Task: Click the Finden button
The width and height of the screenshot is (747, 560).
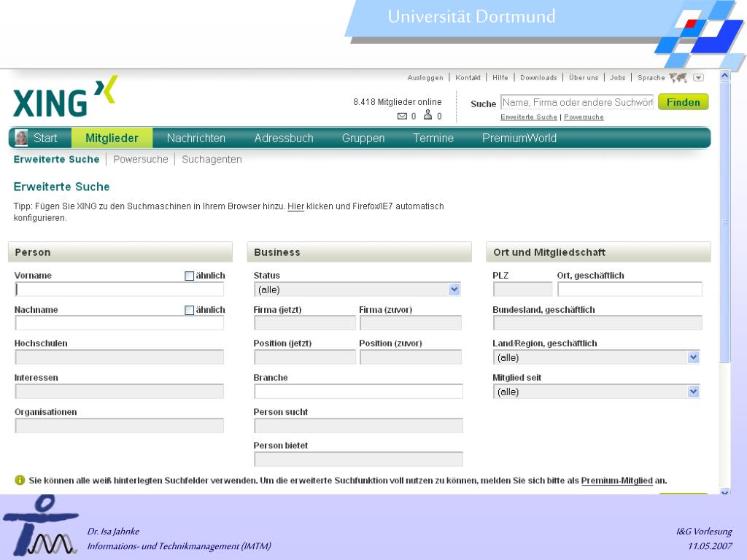Action: (683, 102)
